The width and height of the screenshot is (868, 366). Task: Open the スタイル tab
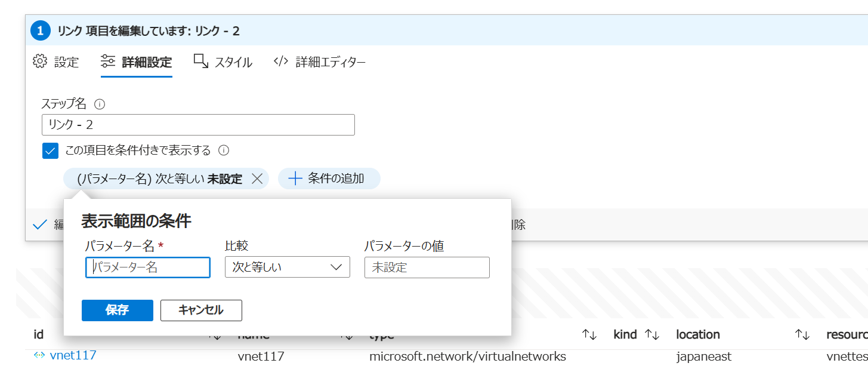[x=223, y=62]
